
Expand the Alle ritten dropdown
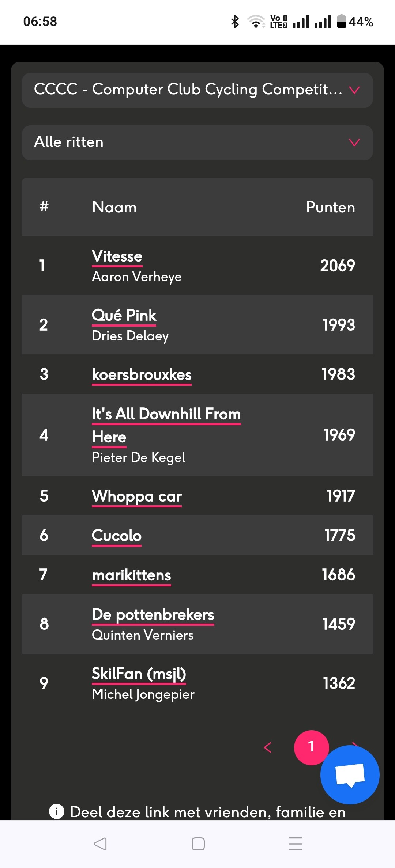tap(197, 142)
